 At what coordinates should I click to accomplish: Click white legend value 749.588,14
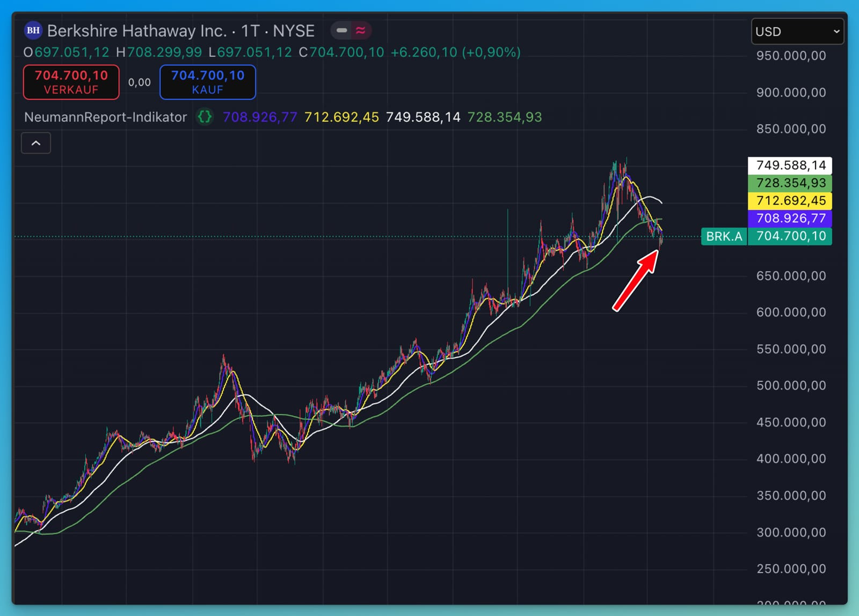[423, 117]
